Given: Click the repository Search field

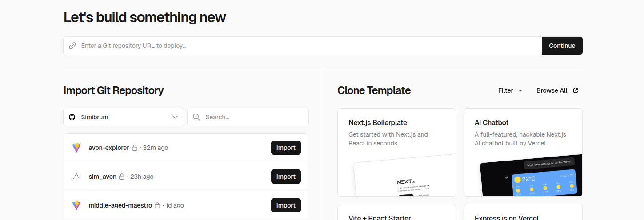Looking at the screenshot, I should (x=253, y=117).
